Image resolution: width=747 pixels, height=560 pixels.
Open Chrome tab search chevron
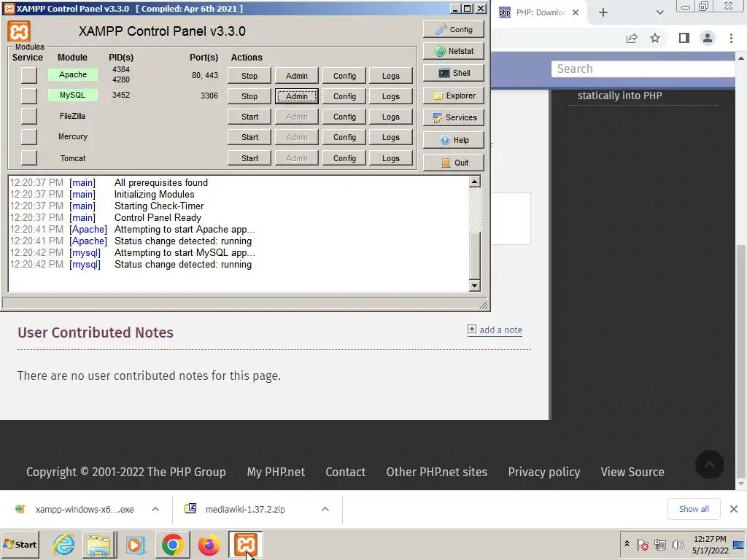659,12
